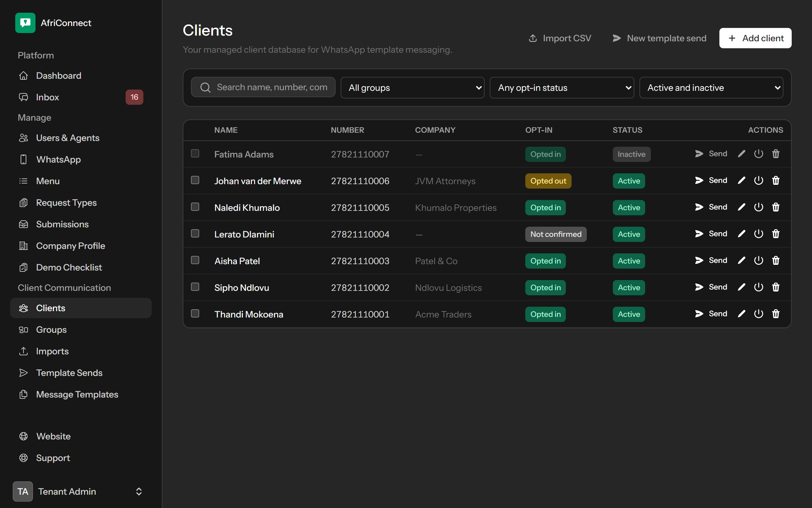Screen dimensions: 812x508
Task: Go to Submissions
Action: pyautogui.click(x=81, y=224)
